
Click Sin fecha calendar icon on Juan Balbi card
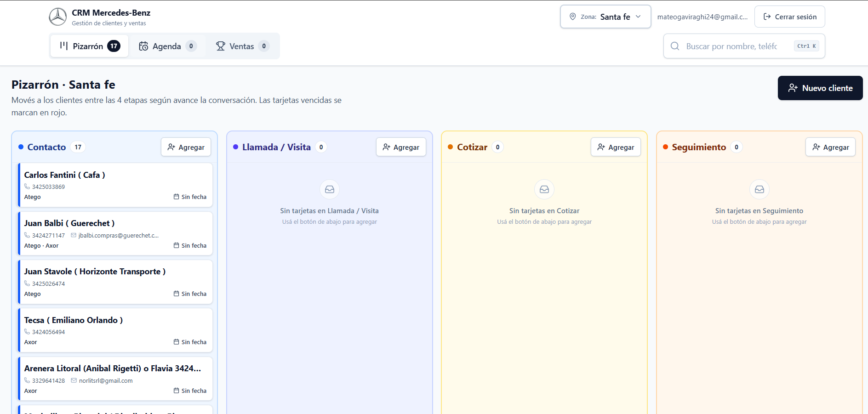[177, 245]
